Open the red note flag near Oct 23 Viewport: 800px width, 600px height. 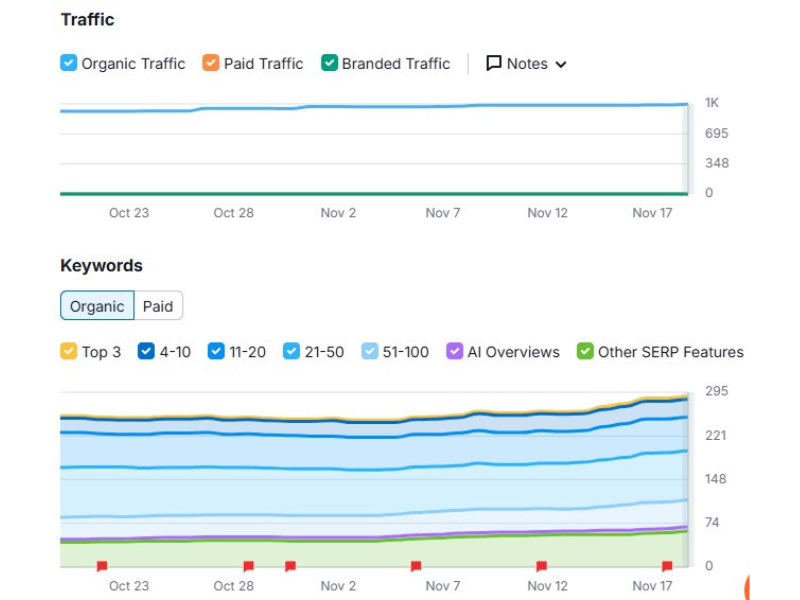pos(102,566)
